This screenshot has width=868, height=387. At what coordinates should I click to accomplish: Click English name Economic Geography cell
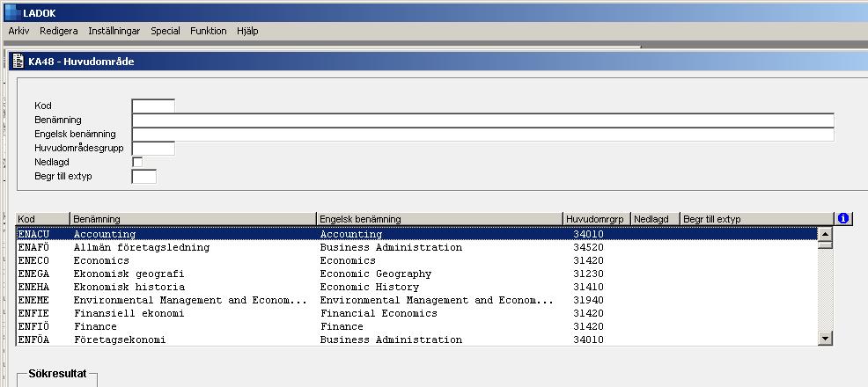pos(375,274)
